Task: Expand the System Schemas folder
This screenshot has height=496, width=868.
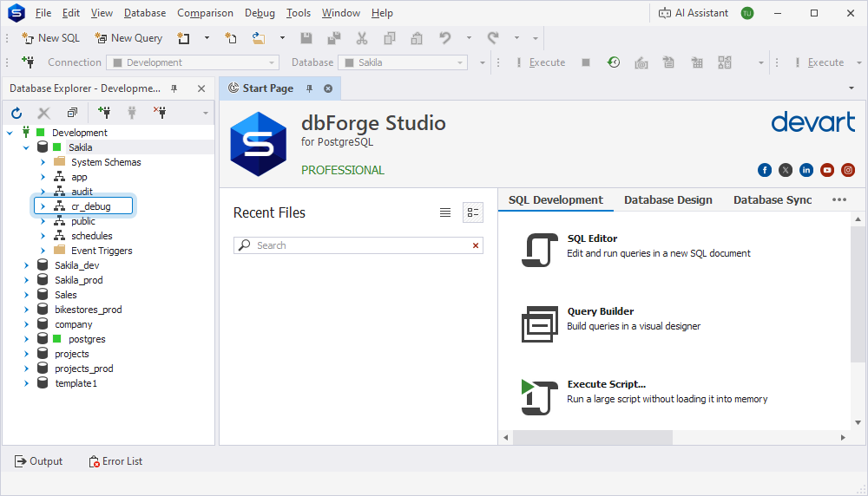Action: tap(43, 162)
